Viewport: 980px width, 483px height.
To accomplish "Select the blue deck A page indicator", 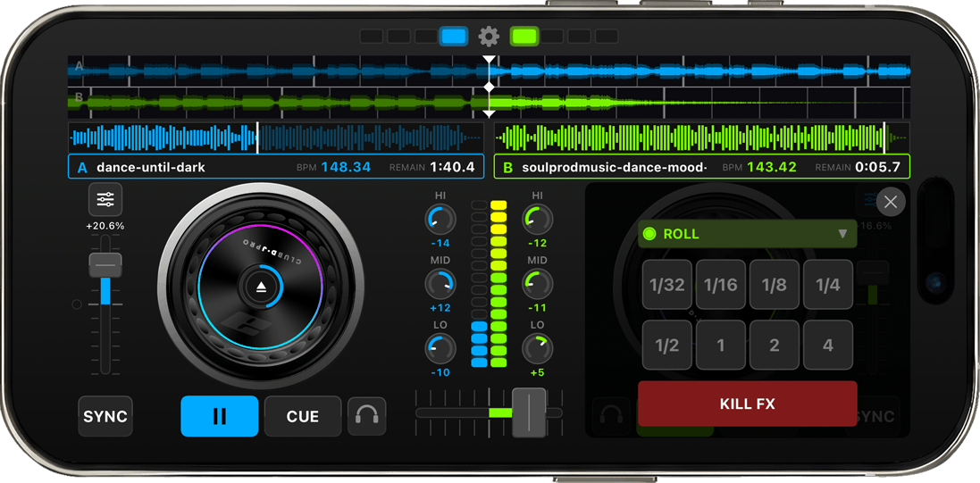I will (x=454, y=37).
